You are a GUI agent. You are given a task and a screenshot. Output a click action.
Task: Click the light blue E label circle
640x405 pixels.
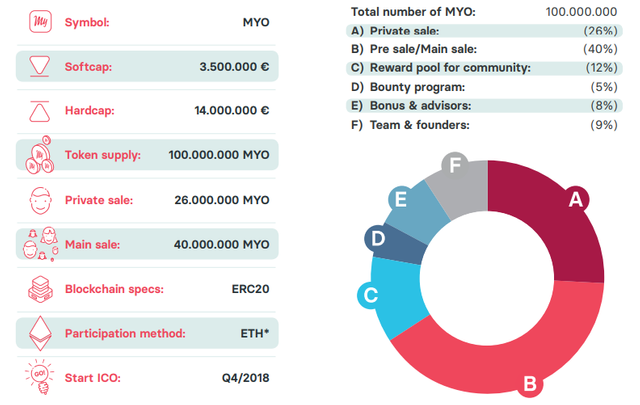point(401,199)
